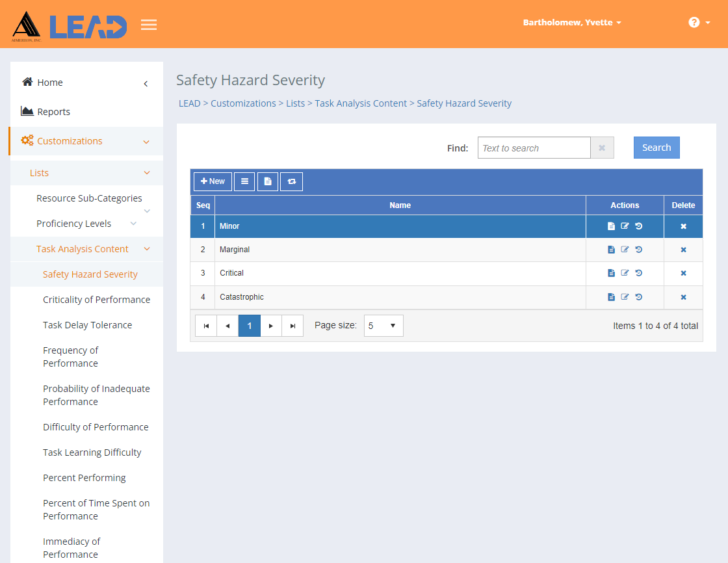Screen dimensions: 728x563
Task: Open the help question mark menu
Action: pos(698,23)
